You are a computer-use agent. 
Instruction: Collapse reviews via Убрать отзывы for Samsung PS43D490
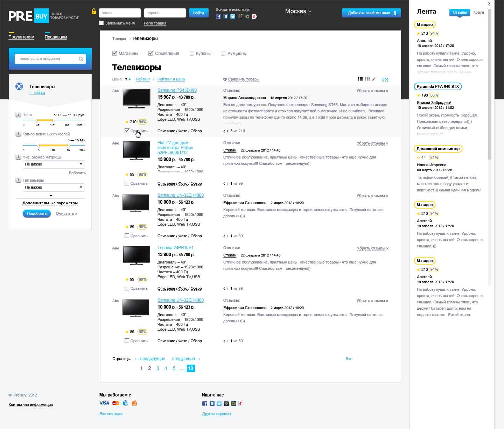372,91
